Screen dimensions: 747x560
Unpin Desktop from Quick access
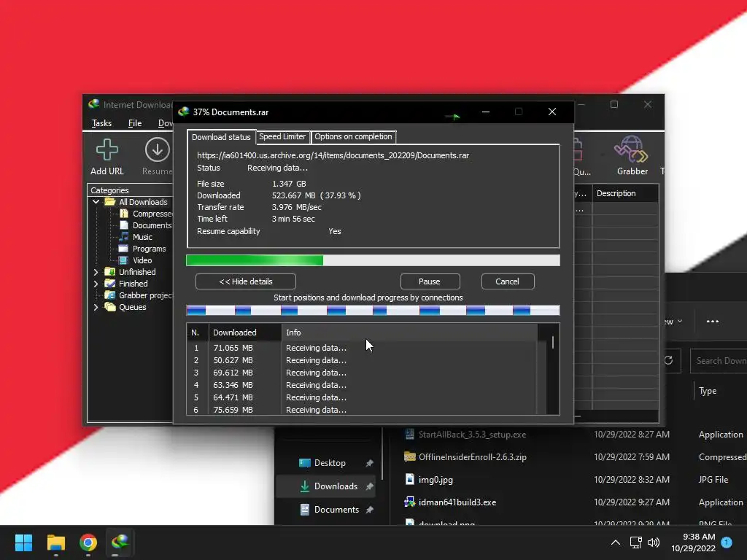click(369, 463)
